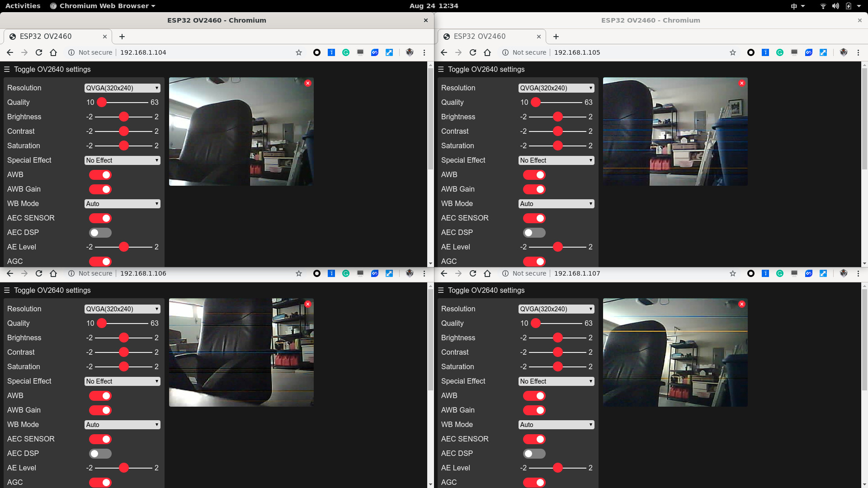Open Chromium menu in 192.168.1.105 window
The height and width of the screenshot is (488, 868).
858,52
